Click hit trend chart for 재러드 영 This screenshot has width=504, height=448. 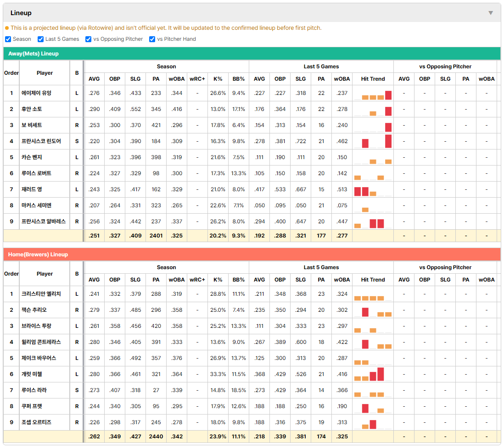[x=373, y=189]
